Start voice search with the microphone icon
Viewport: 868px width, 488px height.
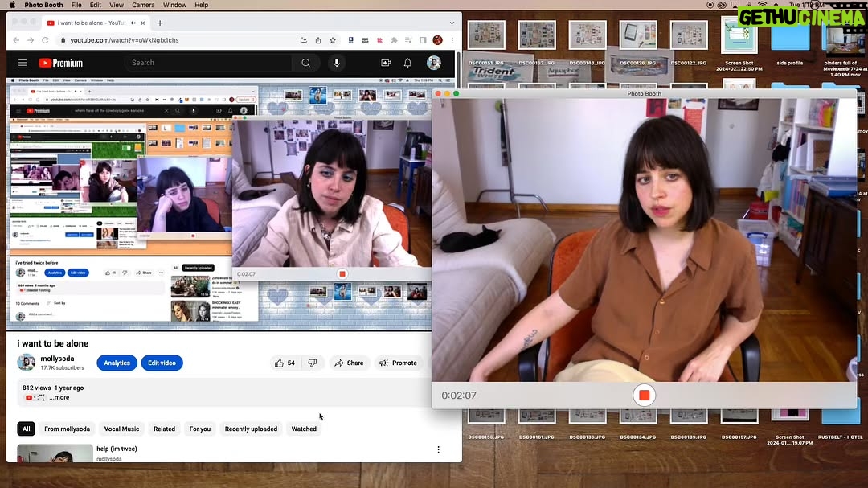337,63
